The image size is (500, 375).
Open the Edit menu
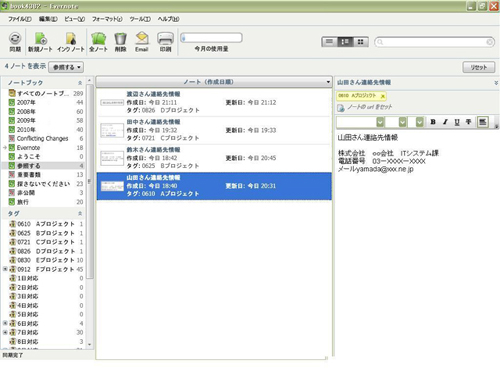(48, 19)
